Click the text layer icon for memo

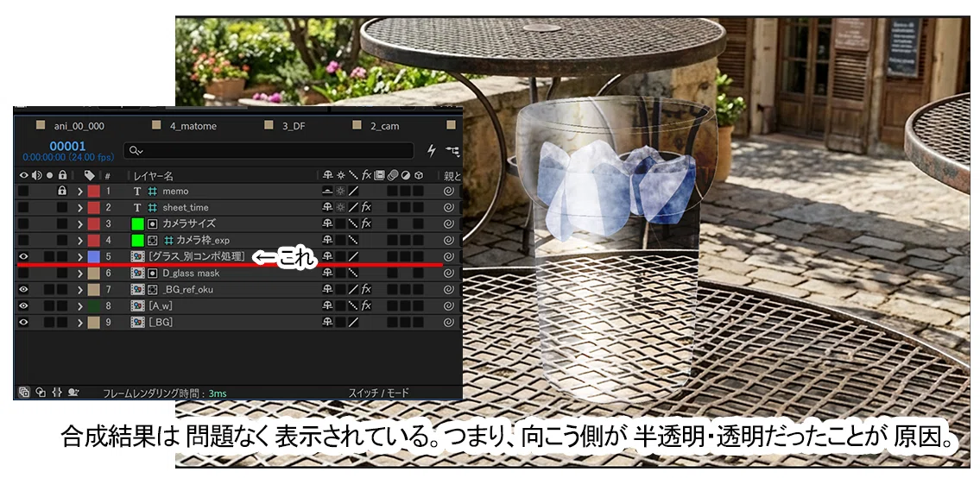pyautogui.click(x=137, y=192)
